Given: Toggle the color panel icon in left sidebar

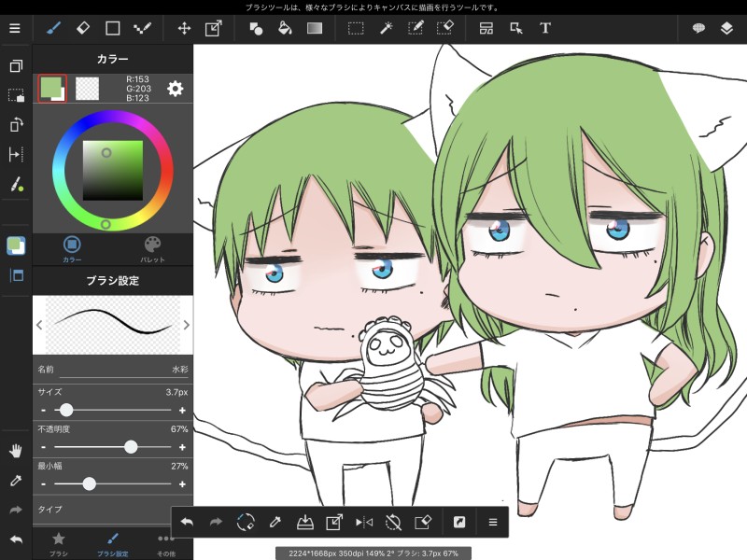Looking at the screenshot, I should click(16, 245).
